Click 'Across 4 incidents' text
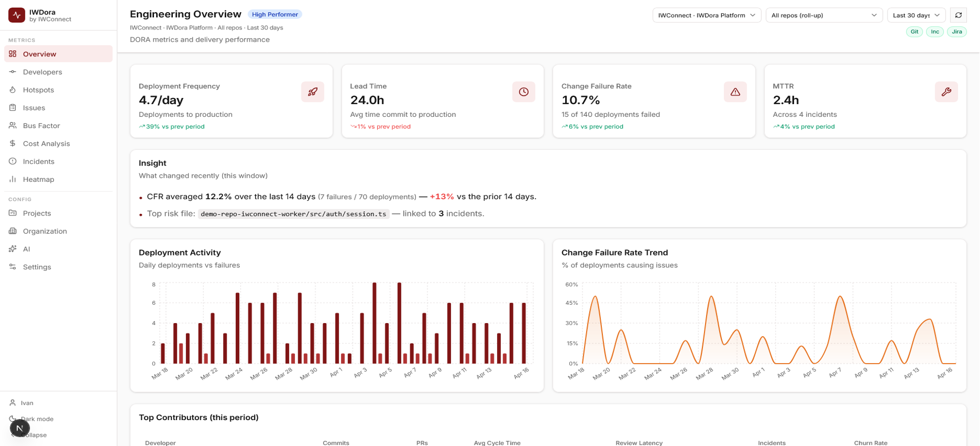980x446 pixels. coord(805,114)
